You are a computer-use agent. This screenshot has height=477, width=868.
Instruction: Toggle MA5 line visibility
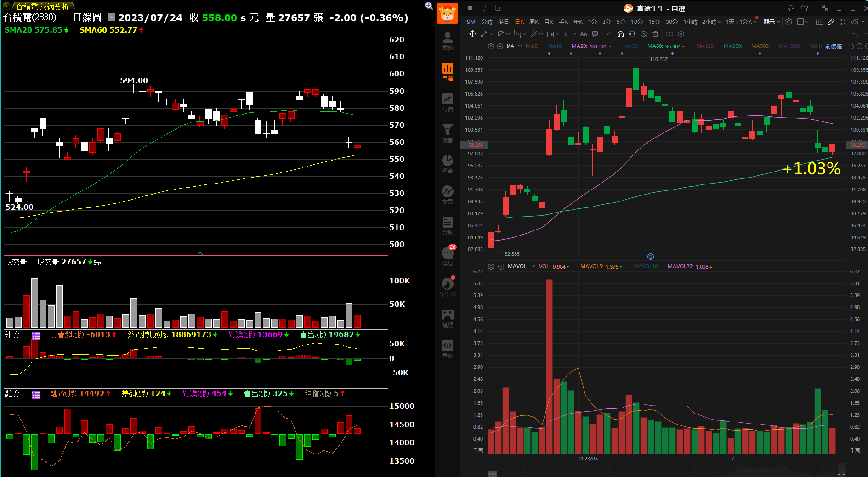[532, 46]
